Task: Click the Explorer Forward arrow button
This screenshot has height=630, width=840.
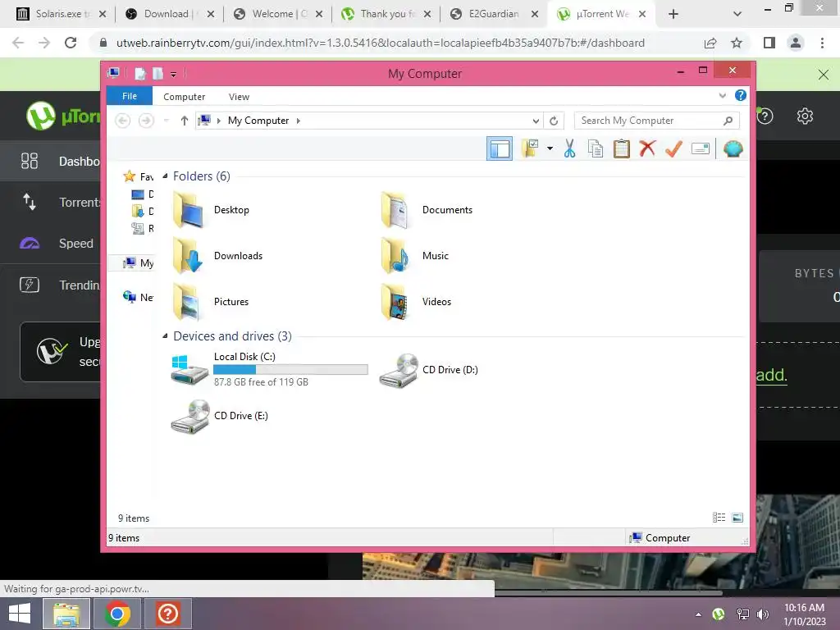Action: 146,121
